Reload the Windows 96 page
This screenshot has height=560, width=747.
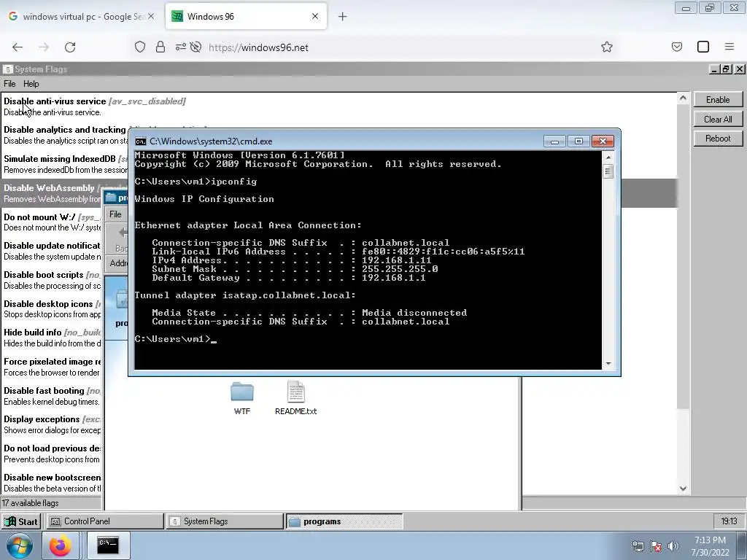pos(70,47)
